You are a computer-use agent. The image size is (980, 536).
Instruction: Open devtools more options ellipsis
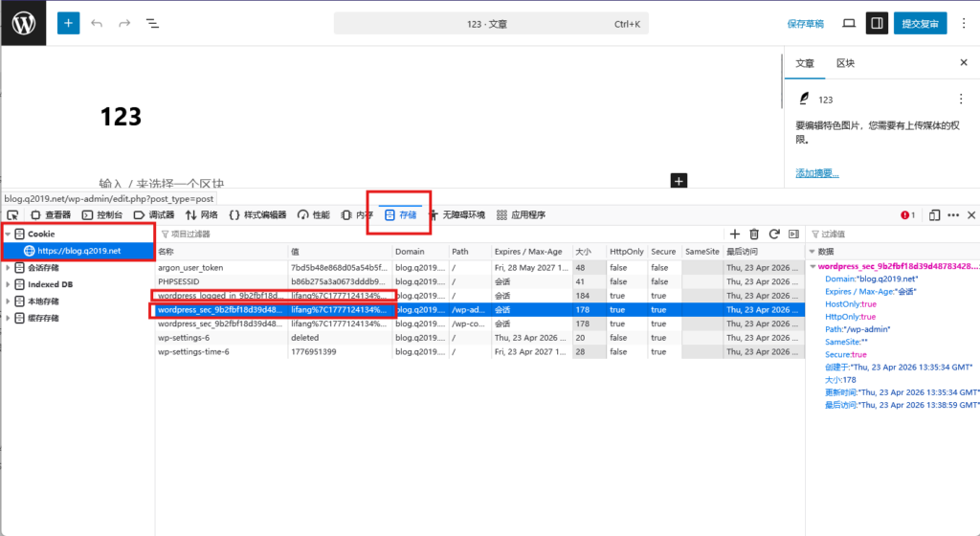pos(953,215)
